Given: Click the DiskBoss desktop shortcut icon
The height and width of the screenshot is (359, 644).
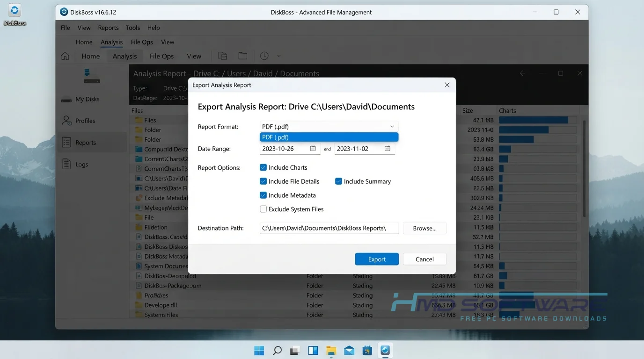Looking at the screenshot, I should [x=15, y=14].
